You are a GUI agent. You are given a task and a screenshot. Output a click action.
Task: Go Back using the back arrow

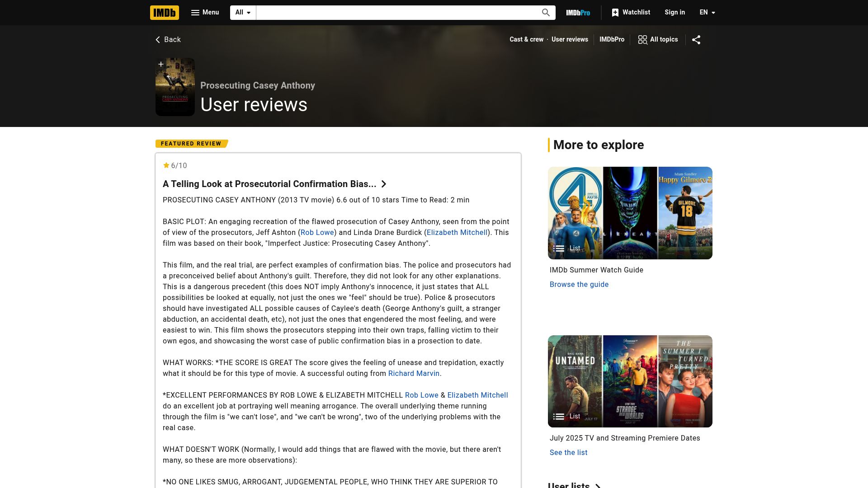pos(168,40)
